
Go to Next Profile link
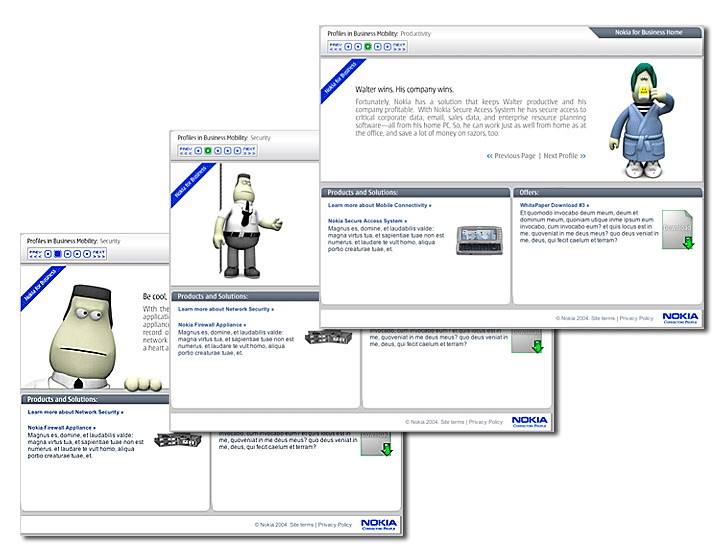[565, 156]
